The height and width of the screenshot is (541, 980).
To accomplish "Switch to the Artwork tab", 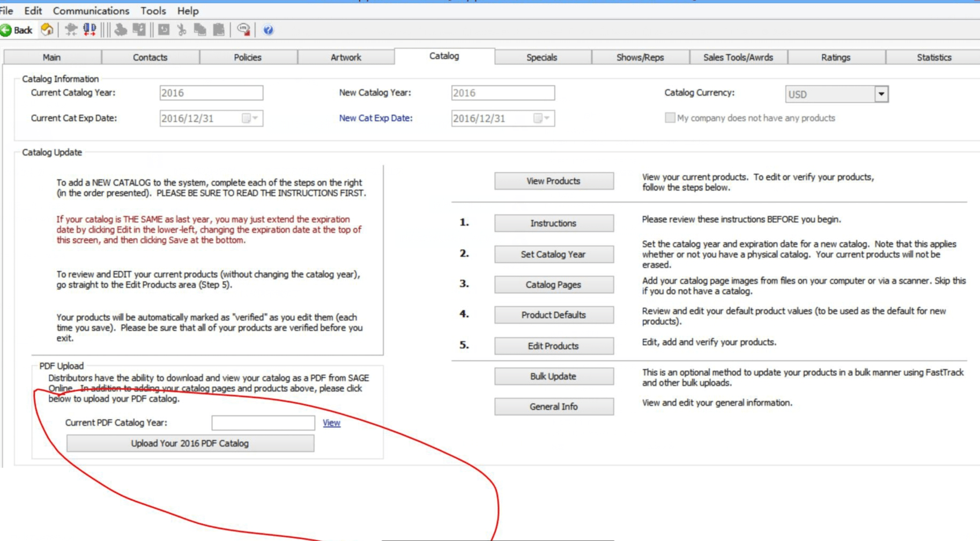I will [x=346, y=57].
